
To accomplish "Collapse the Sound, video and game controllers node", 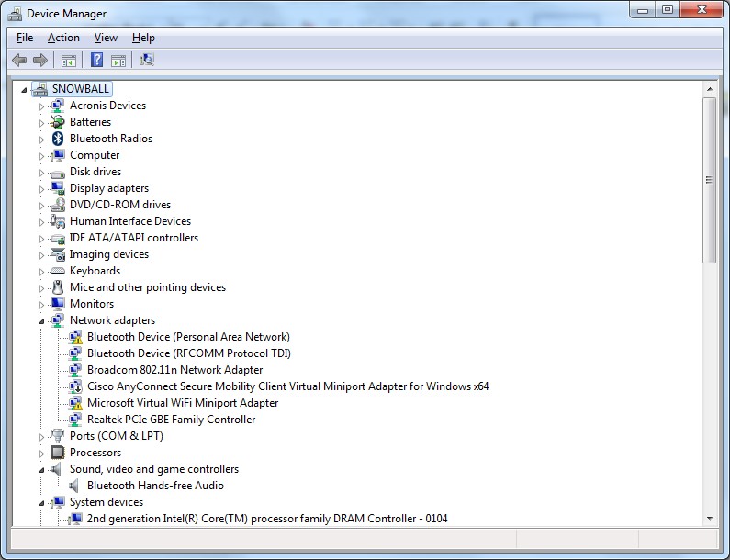I will click(x=41, y=470).
